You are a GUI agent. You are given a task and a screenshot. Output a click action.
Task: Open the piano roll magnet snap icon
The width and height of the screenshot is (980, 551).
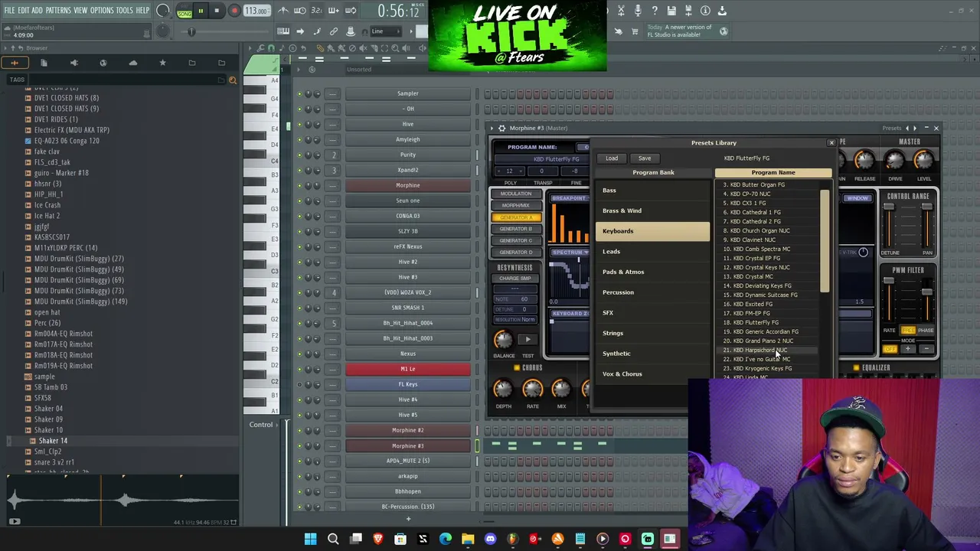271,48
